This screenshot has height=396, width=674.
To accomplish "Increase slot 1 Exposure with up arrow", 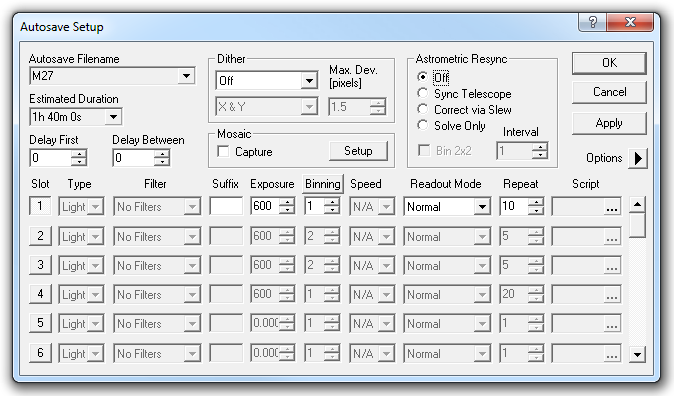I will tap(286, 202).
